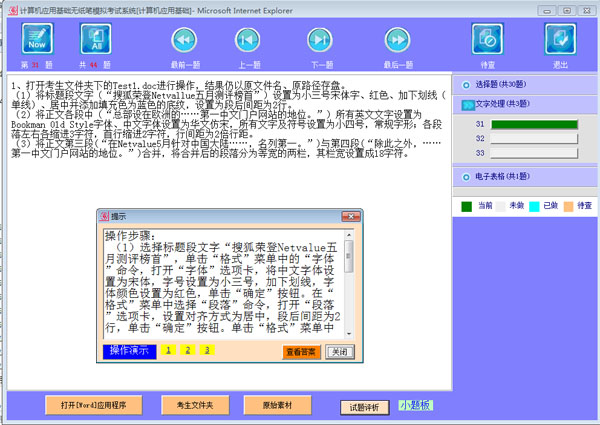Click the cyan 已做 legend swatch
Screen dimensions: 600x425
pyautogui.click(x=534, y=207)
